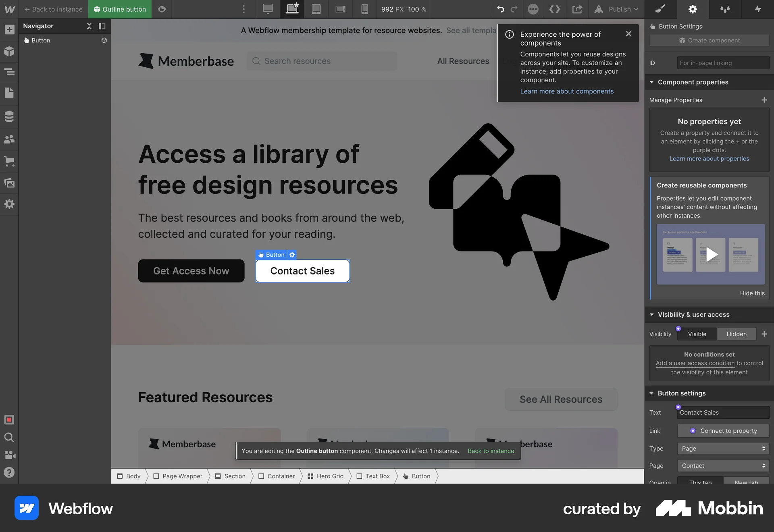The width and height of the screenshot is (774, 532).
Task: Open the Add Elements panel
Action: pos(9,29)
